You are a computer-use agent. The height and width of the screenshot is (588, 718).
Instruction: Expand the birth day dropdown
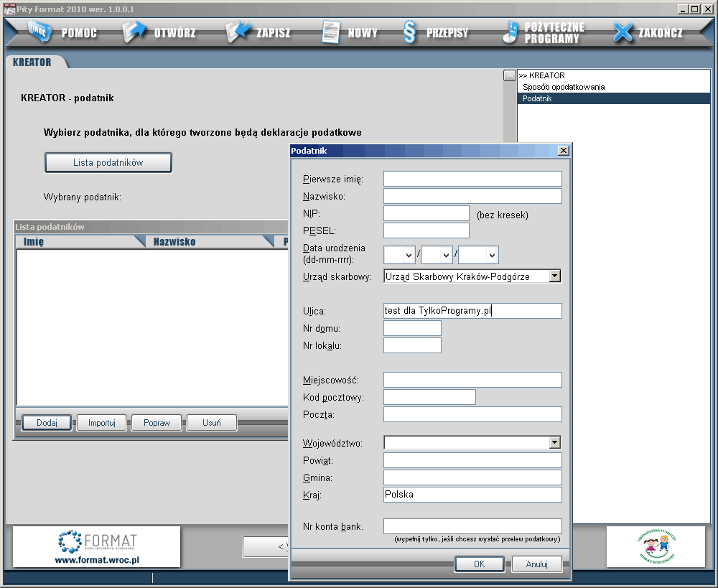[409, 255]
